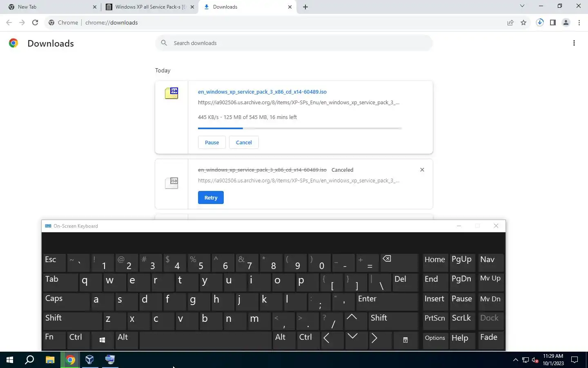Select the Downloads tab
Screen dimensions: 588x368
click(247, 7)
